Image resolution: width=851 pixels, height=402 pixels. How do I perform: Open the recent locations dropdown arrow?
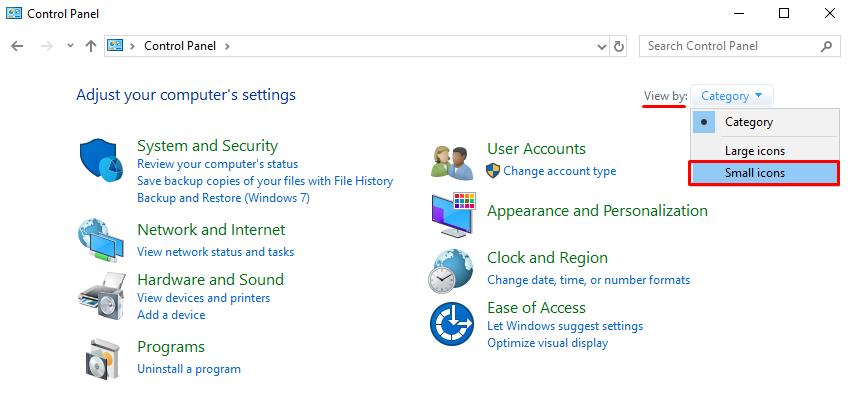[70, 46]
